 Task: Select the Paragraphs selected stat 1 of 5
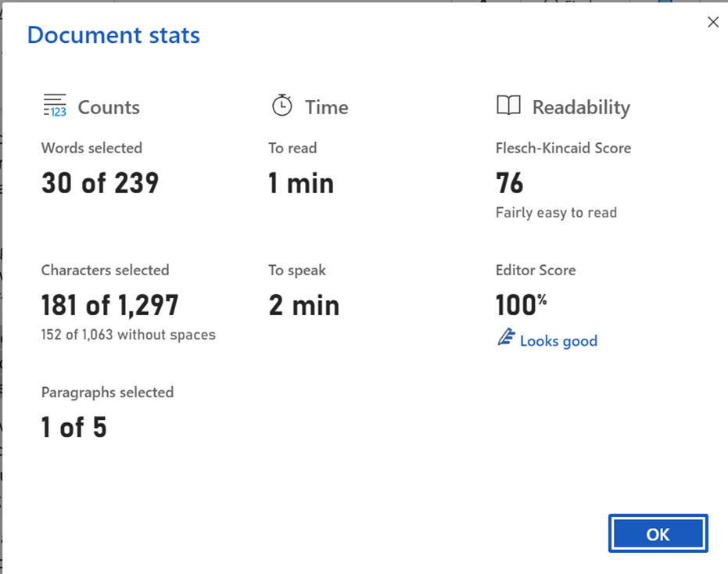73,427
